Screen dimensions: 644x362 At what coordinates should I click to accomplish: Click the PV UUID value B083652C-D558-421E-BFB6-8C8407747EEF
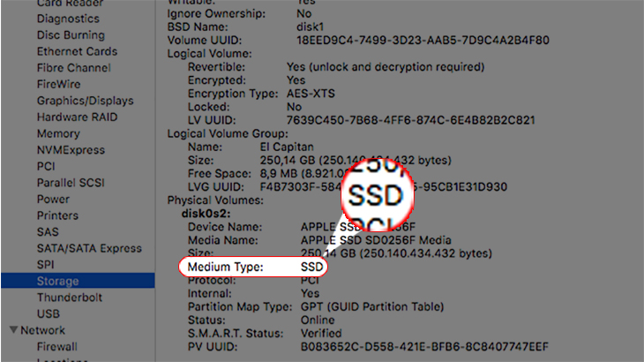click(424, 347)
